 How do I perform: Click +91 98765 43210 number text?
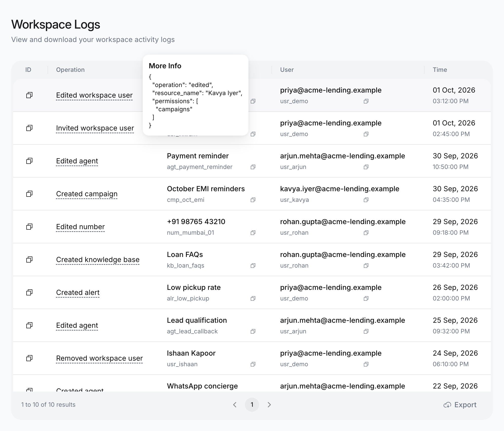196,222
